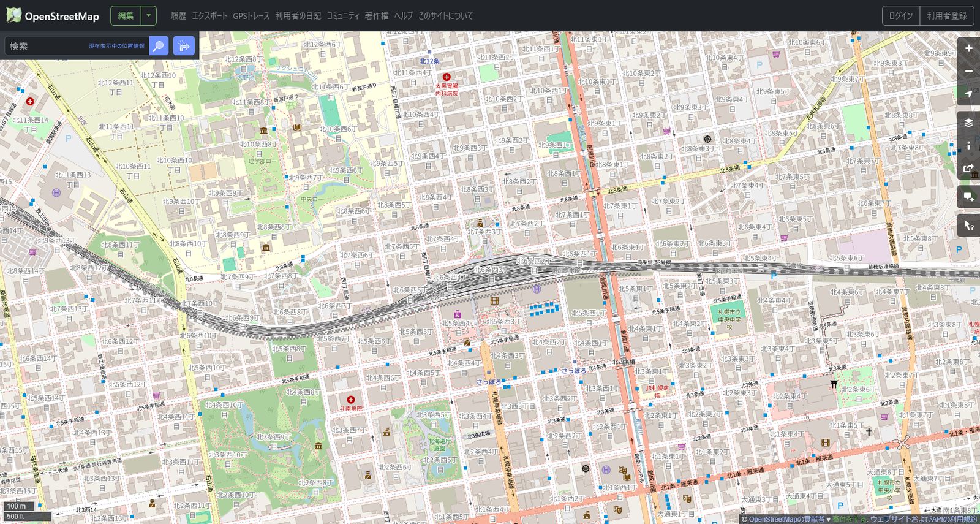Open このサイトについて about page

tap(445, 16)
